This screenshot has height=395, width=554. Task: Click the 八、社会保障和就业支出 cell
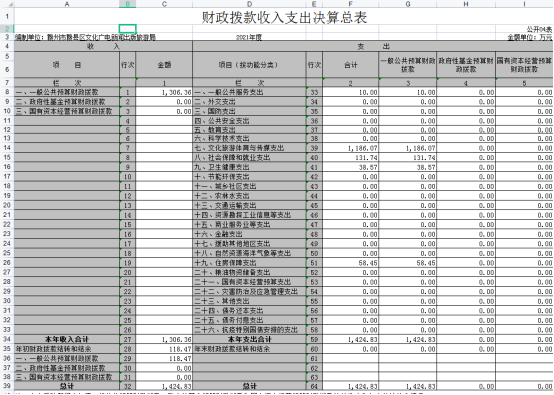[x=249, y=158]
